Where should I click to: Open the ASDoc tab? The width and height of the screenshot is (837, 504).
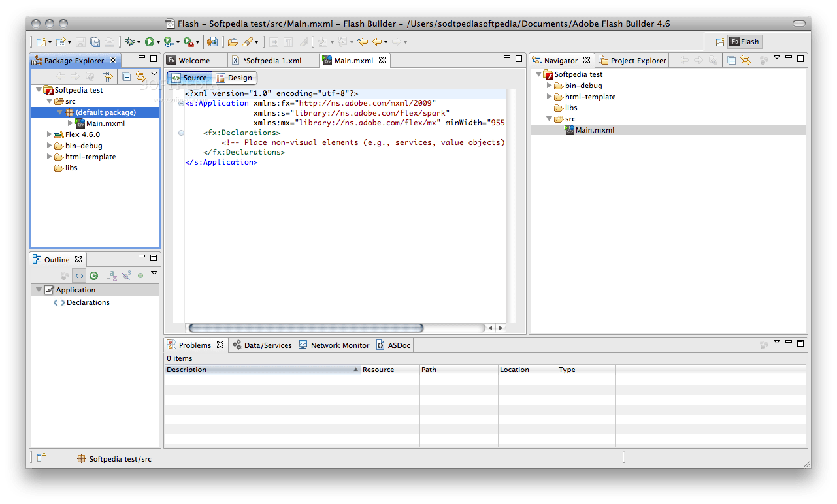tap(393, 345)
